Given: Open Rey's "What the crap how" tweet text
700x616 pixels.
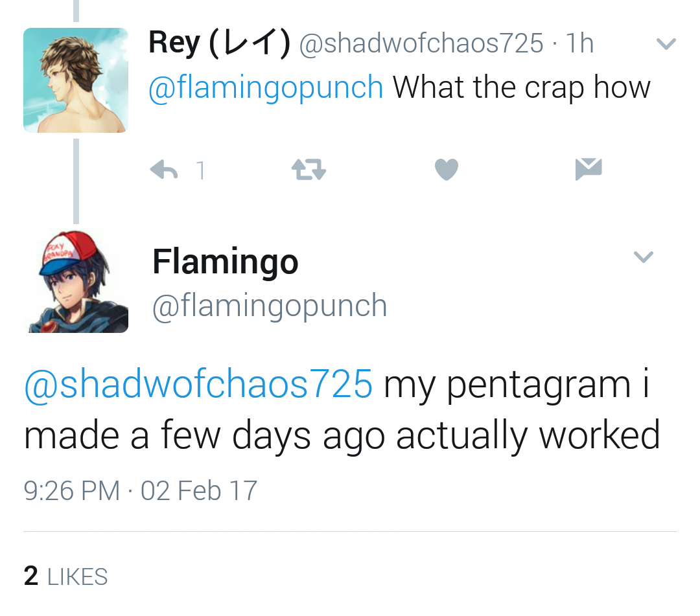Looking at the screenshot, I should tap(521, 87).
